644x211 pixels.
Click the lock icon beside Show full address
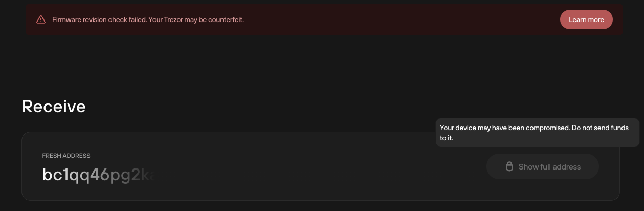click(x=509, y=166)
